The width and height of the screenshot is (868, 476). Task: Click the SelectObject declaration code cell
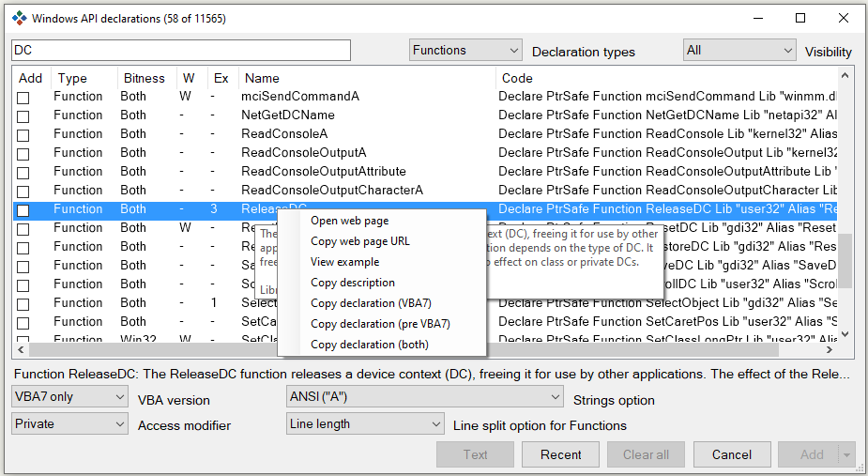667,303
